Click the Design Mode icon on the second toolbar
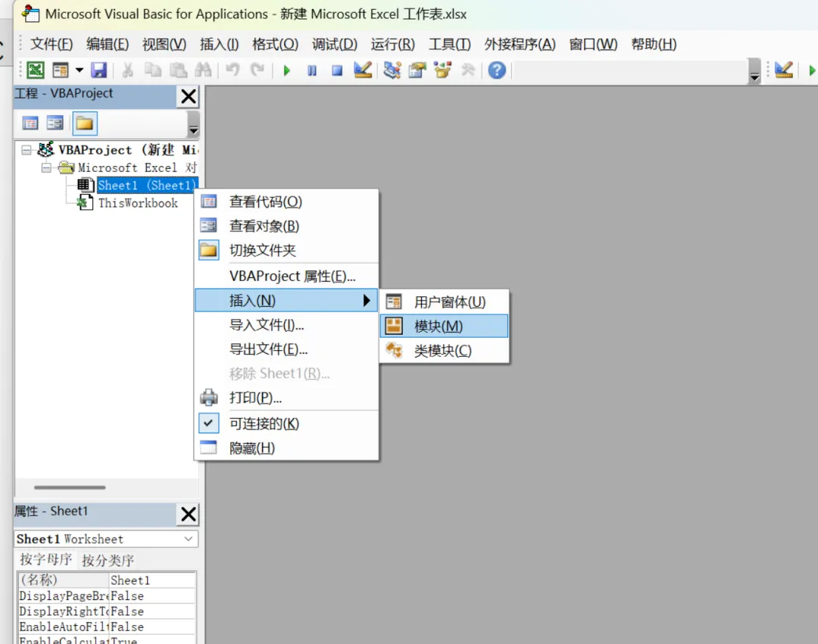 tap(784, 70)
